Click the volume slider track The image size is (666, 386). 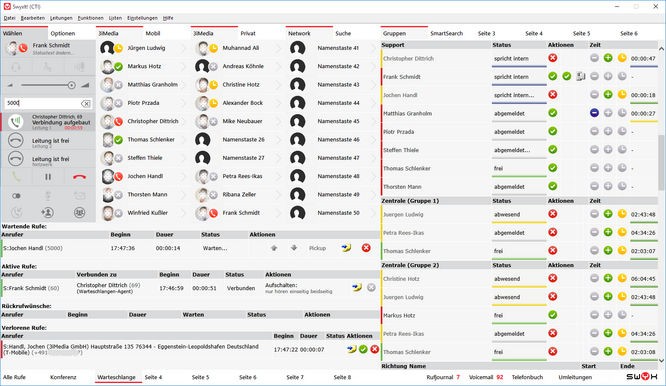click(x=48, y=85)
